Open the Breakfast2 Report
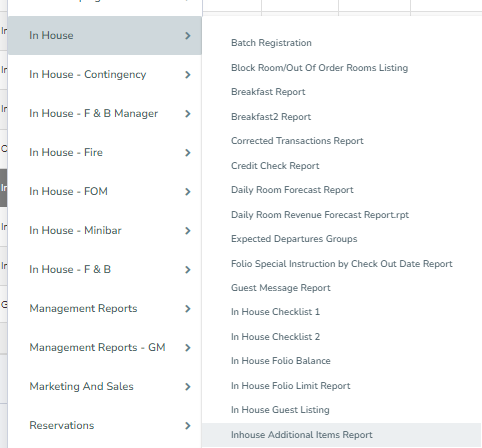Screen dimensions: 482x448 tap(271, 117)
